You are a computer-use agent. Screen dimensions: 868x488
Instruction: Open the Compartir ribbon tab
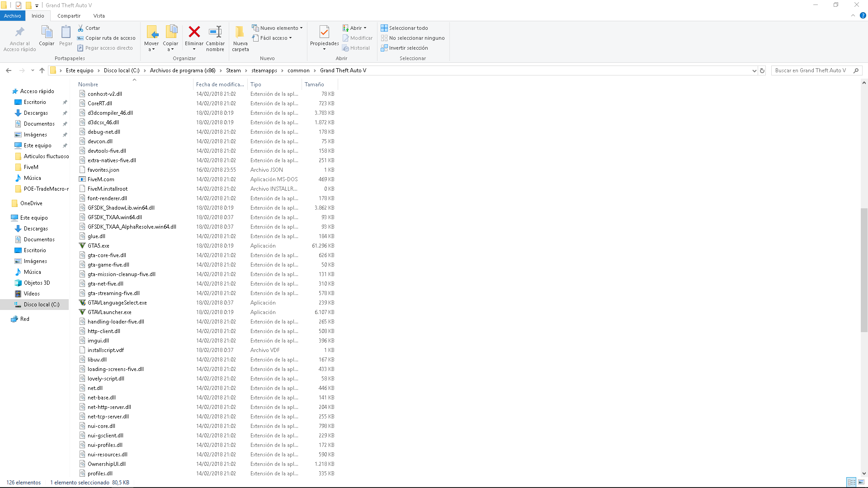[x=69, y=16]
